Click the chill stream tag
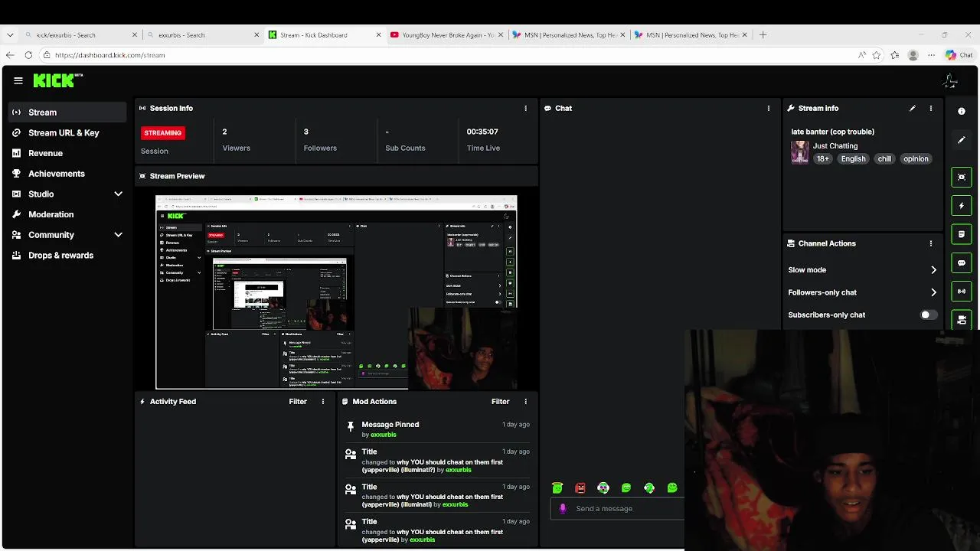 [884, 159]
